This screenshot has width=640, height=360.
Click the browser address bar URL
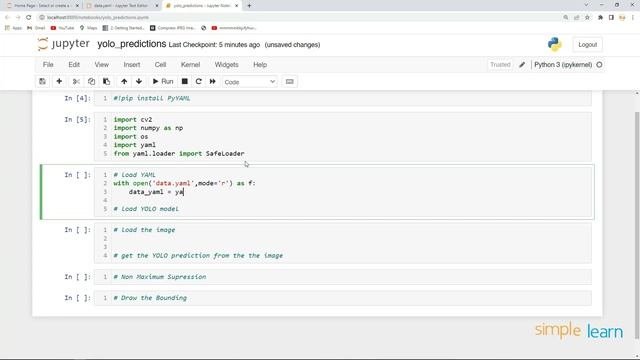point(98,18)
